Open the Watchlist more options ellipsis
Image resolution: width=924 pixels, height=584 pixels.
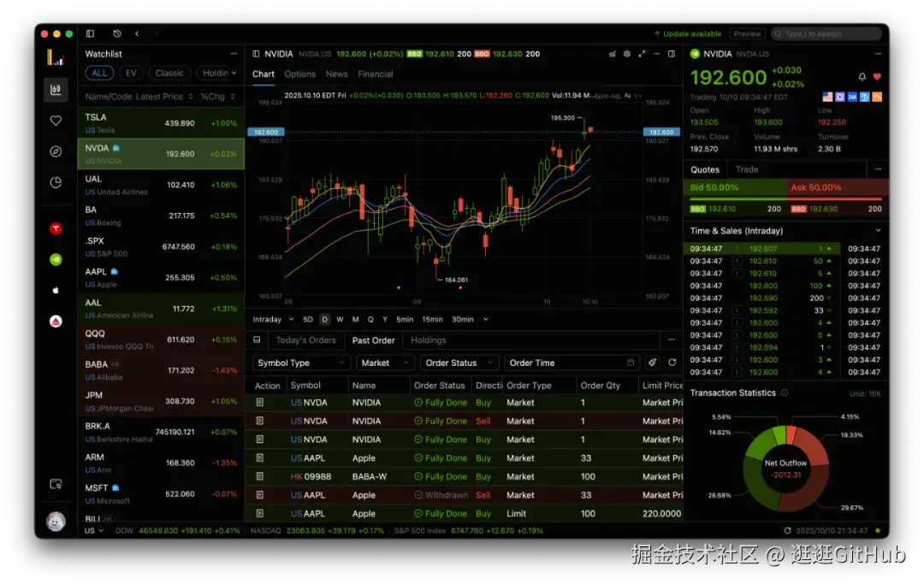pyautogui.click(x=234, y=54)
